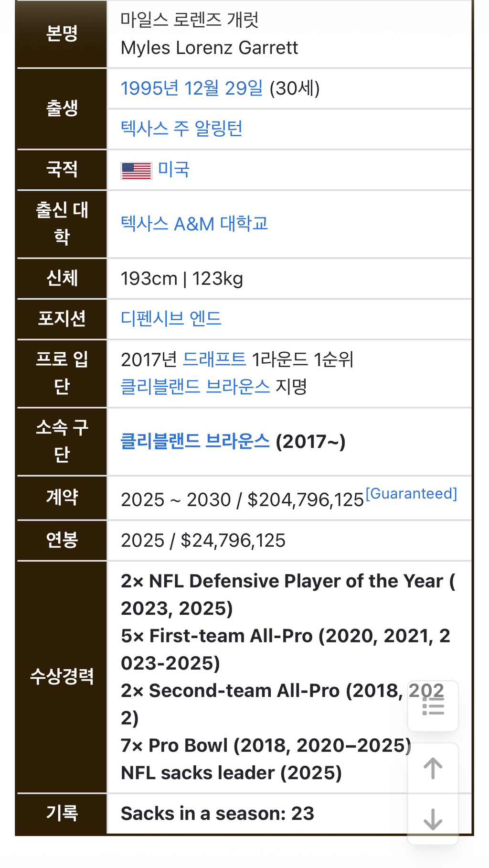Click the 2025 / $24,796,125 salary value

(203, 541)
